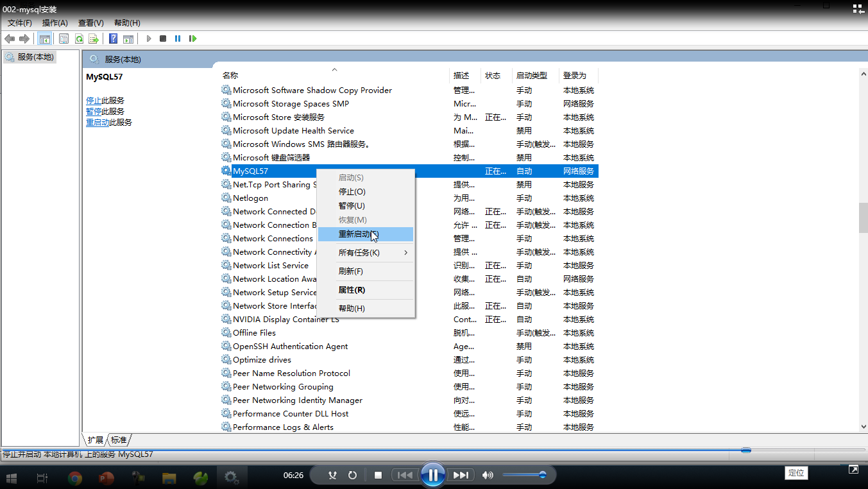Open the 帮助(H) menu

(127, 23)
